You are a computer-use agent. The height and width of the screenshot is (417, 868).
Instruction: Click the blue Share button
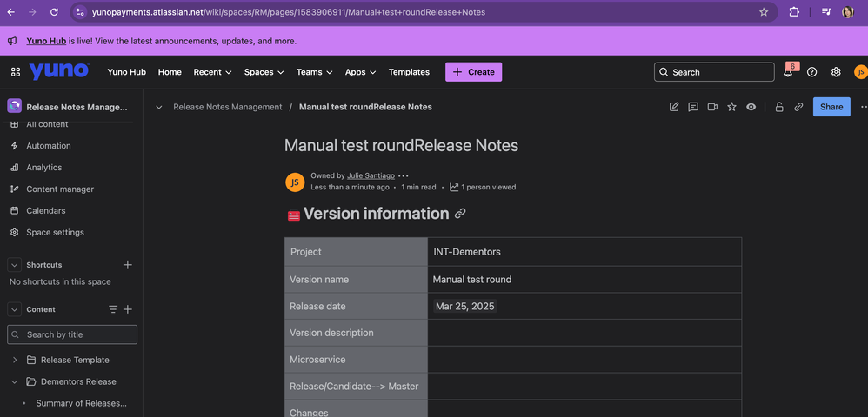(831, 107)
